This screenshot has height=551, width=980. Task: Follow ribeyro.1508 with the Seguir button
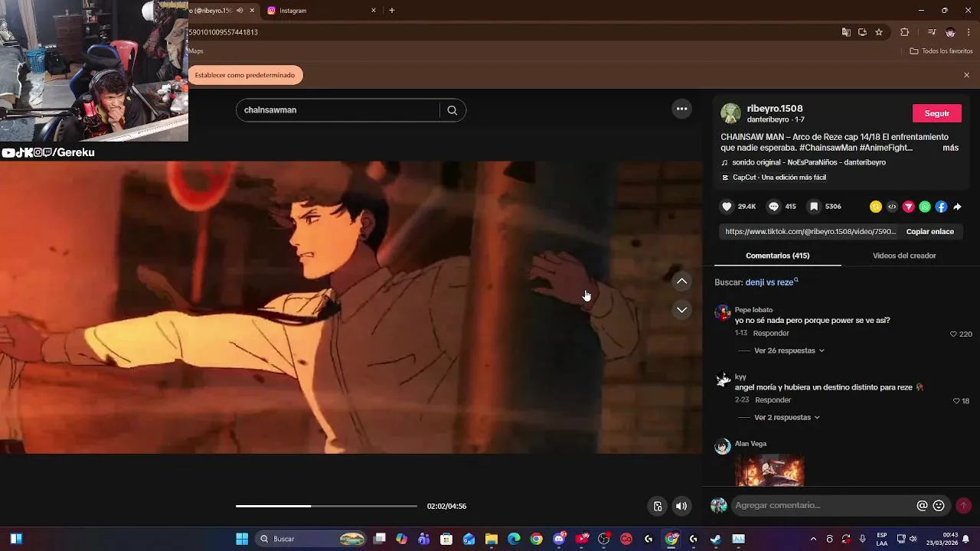937,113
